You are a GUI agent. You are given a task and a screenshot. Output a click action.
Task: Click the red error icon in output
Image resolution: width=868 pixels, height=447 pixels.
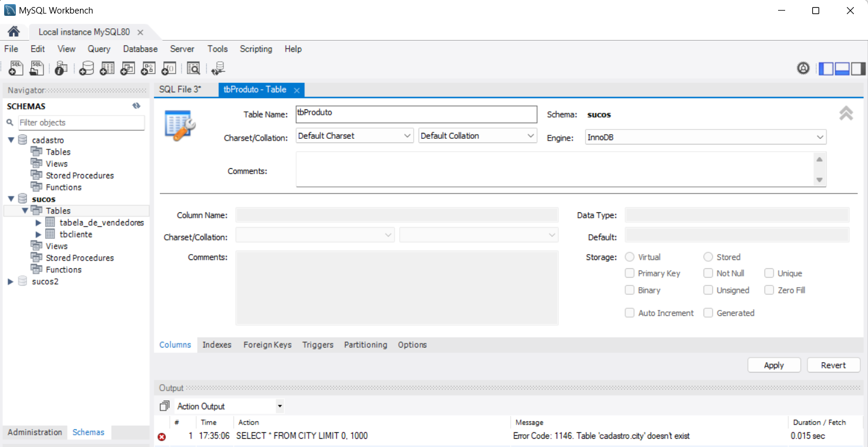(x=162, y=436)
